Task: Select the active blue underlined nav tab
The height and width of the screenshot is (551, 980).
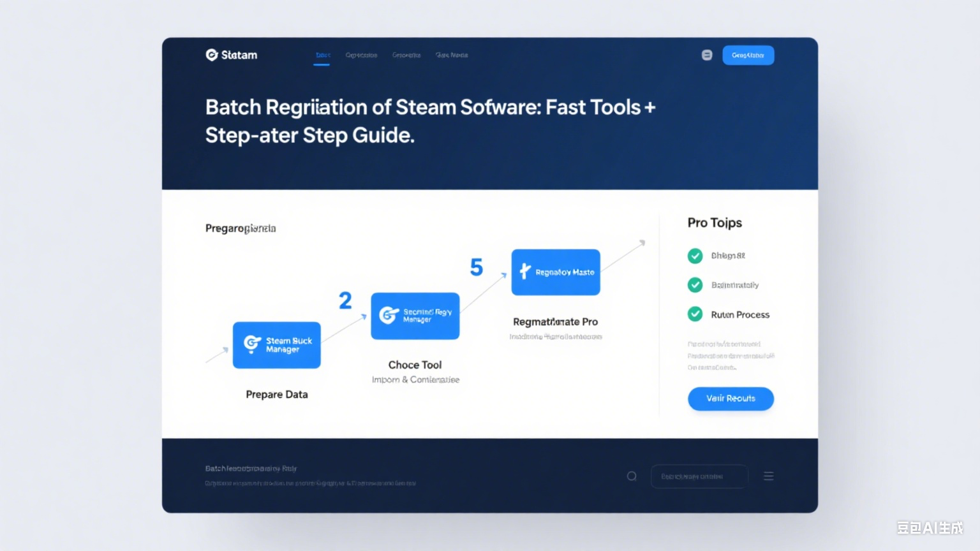Action: pos(323,55)
